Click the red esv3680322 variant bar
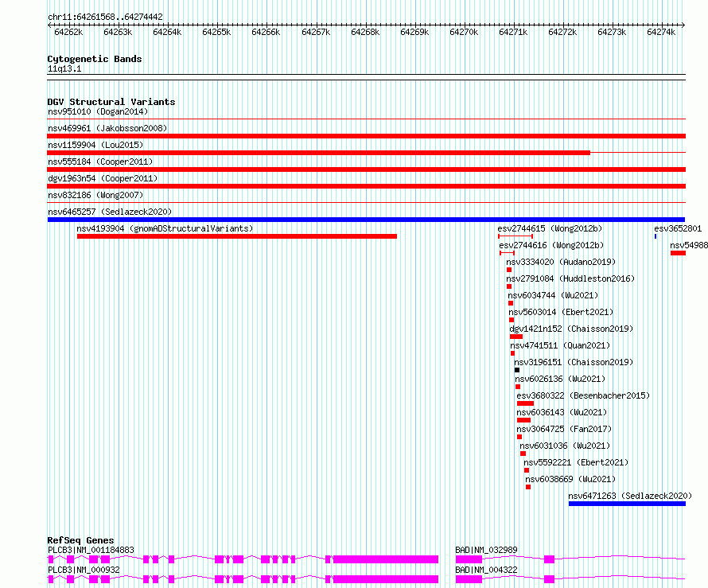Viewport: 708px width, 588px height. tap(525, 403)
